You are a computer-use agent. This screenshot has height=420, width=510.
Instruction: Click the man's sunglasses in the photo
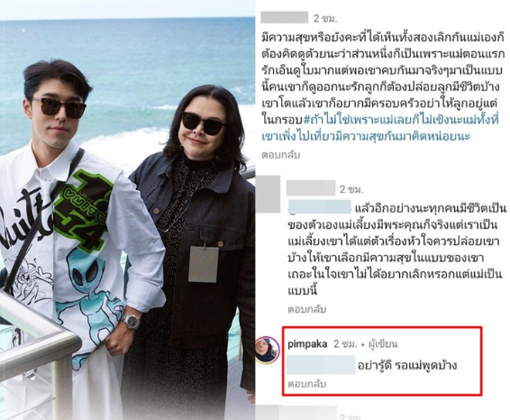(x=59, y=107)
